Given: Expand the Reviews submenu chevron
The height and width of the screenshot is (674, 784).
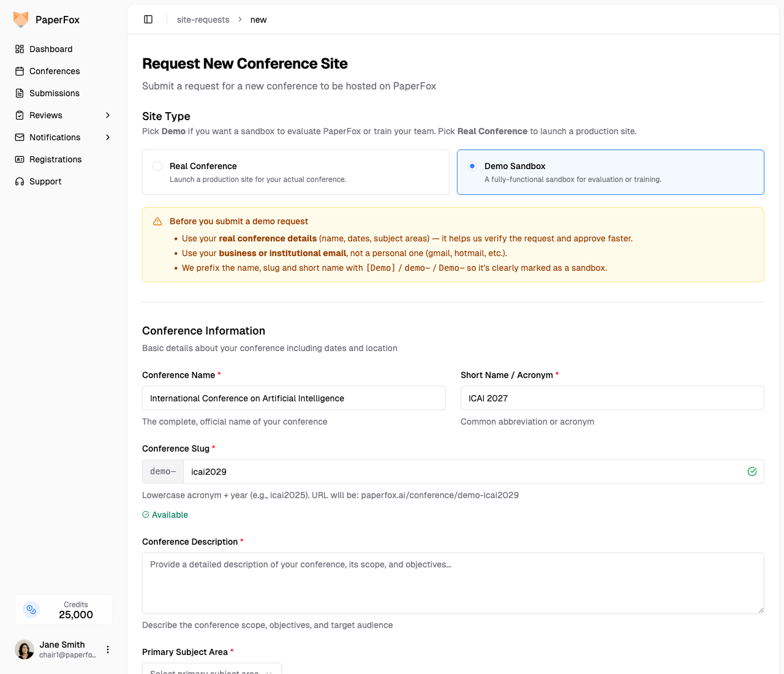Looking at the screenshot, I should pyautogui.click(x=108, y=115).
